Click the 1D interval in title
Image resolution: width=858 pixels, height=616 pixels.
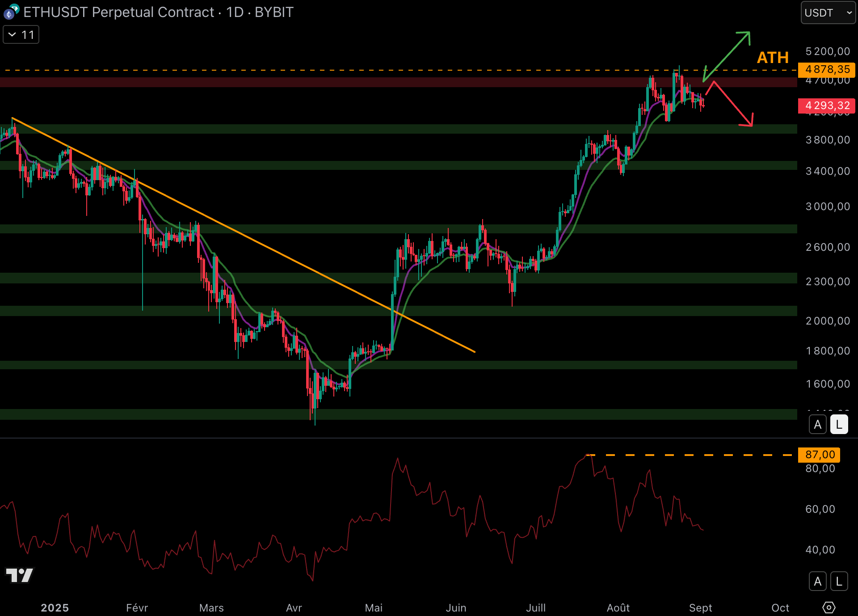tap(235, 13)
